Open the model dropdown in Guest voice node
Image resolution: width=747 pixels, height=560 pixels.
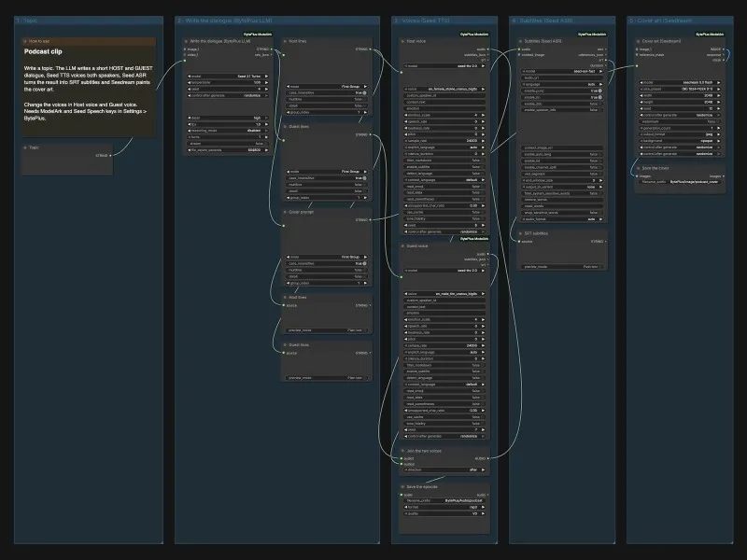click(x=444, y=271)
